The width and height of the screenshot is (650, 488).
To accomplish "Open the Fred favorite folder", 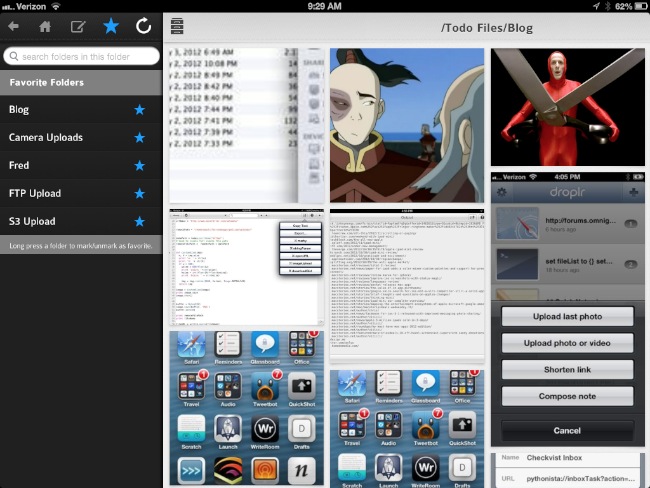I will coord(81,165).
